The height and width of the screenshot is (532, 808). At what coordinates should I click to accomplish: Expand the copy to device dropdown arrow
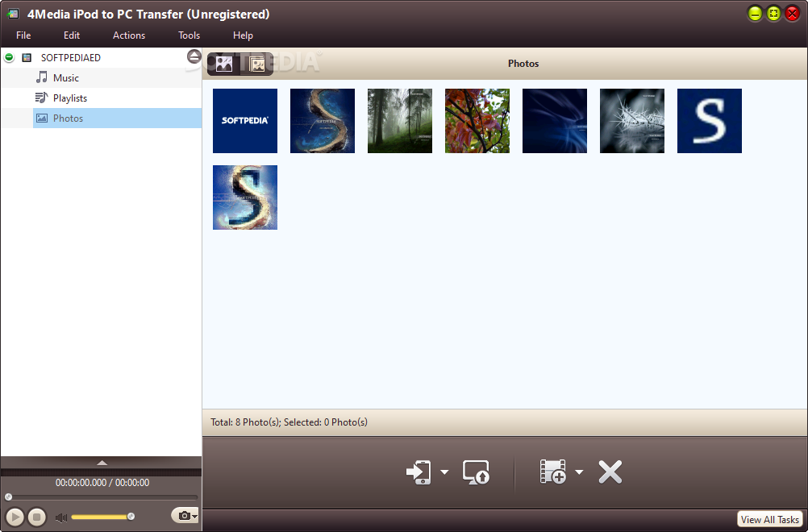point(444,472)
